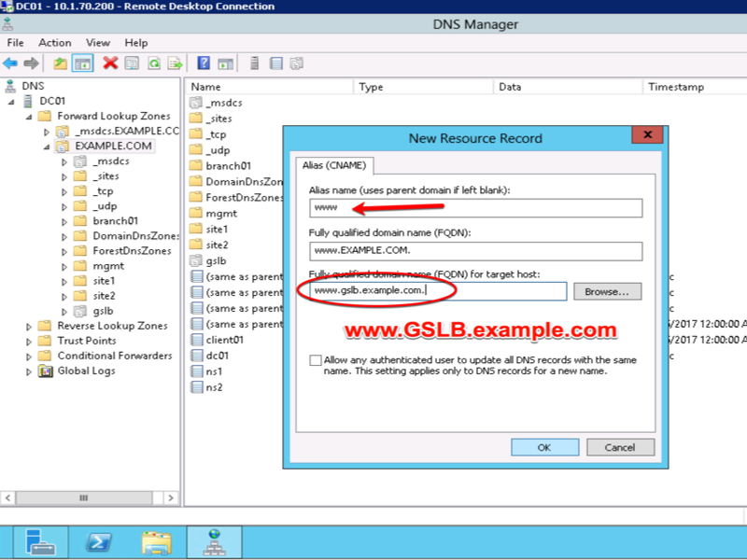
Task: Click the green Refresh toolbar icon
Action: point(154,63)
